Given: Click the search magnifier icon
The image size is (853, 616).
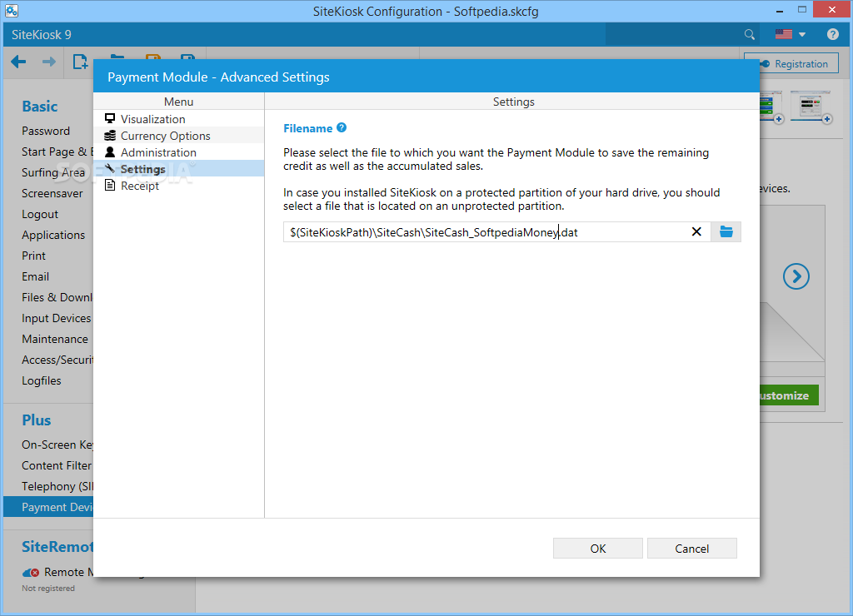Looking at the screenshot, I should pyautogui.click(x=749, y=35).
